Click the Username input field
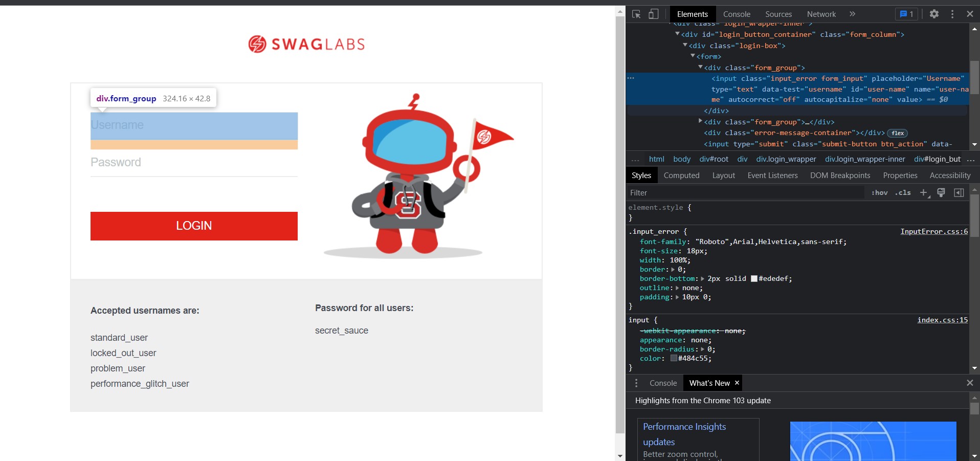980x461 pixels. [194, 125]
